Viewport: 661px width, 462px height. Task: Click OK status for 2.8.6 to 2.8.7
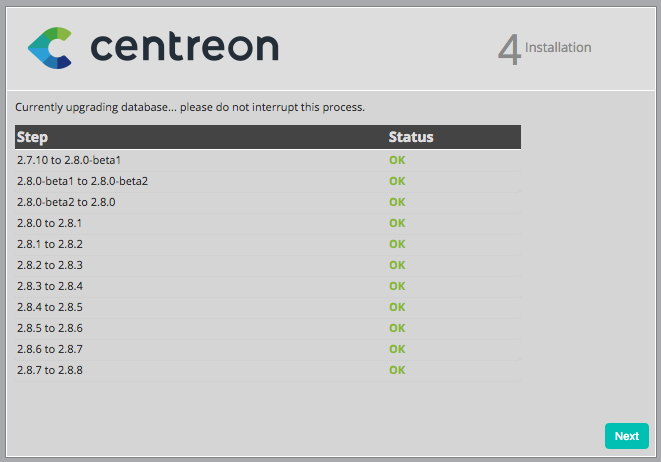[397, 349]
